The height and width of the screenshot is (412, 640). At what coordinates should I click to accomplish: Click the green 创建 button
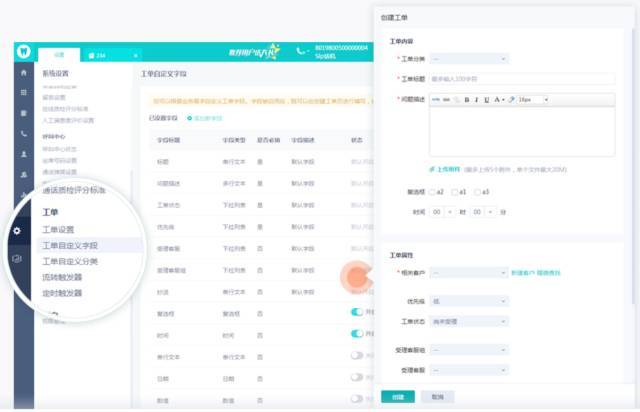398,397
